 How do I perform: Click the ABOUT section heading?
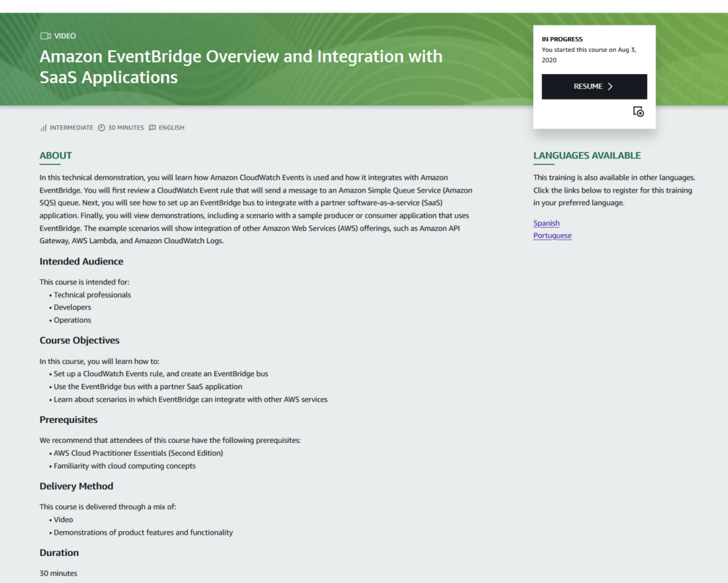55,156
